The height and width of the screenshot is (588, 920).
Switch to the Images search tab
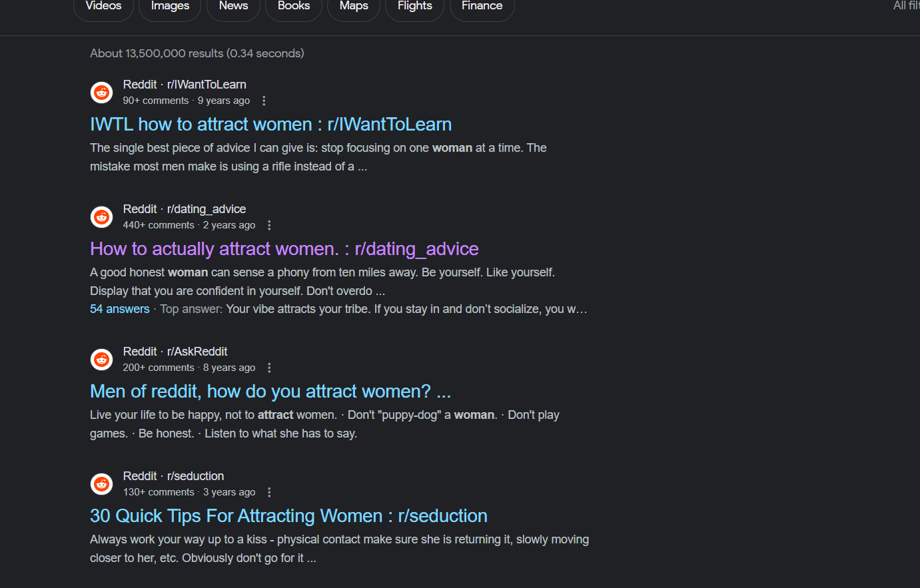click(x=170, y=6)
